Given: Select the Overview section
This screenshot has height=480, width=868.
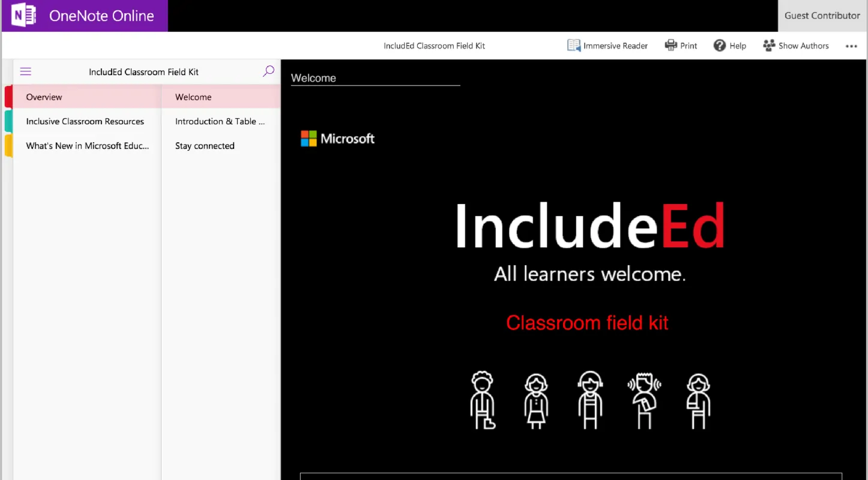Looking at the screenshot, I should point(87,97).
